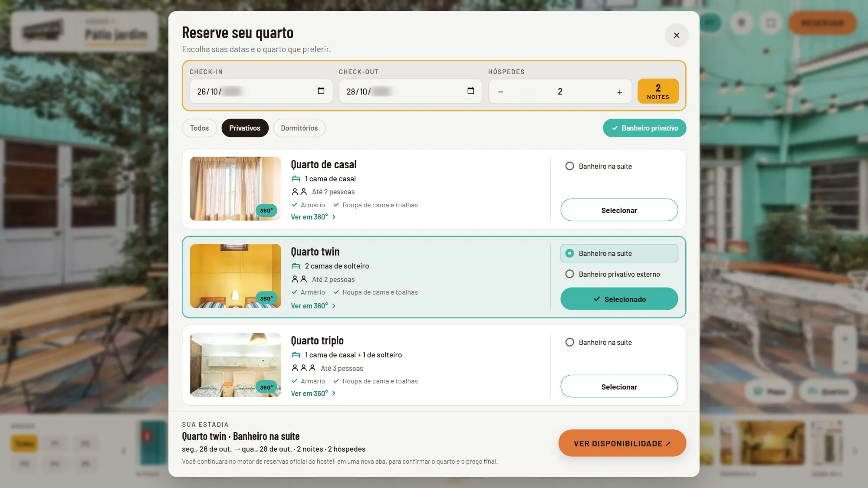Choose Banheiro na suíte for Quarto twin
The width and height of the screenshot is (868, 488).
point(619,253)
